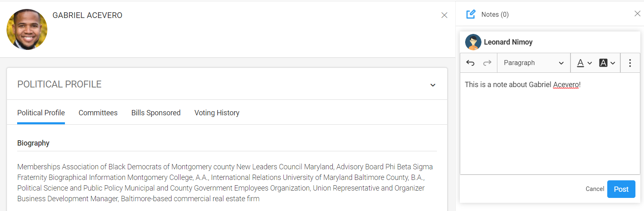
Task: Expand the font color dropdown arrow
Action: click(590, 63)
